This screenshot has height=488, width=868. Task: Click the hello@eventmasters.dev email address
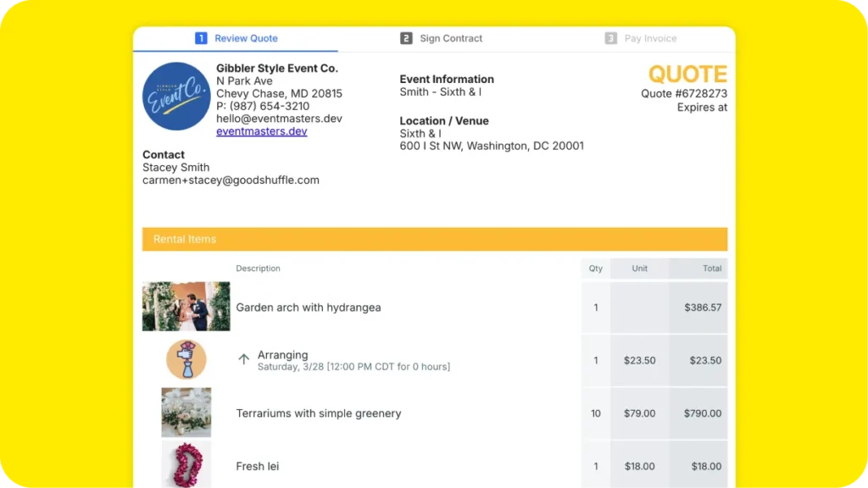coord(279,119)
